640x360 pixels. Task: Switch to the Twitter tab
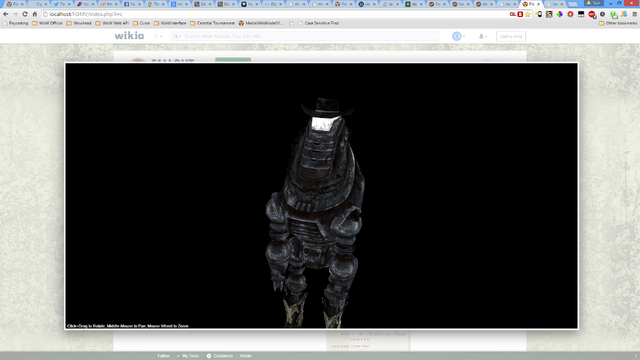[61, 4]
